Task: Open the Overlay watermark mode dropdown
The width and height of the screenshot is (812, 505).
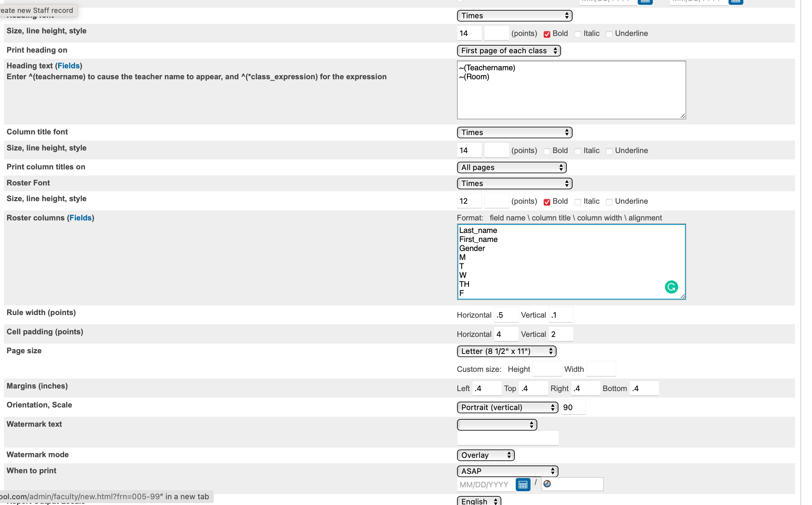Action: coord(485,455)
